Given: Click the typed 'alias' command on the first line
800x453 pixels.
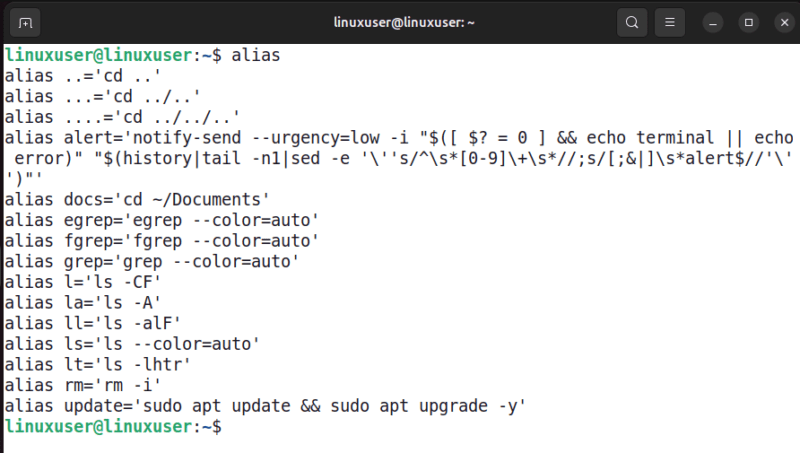Looking at the screenshot, I should pyautogui.click(x=256, y=55).
